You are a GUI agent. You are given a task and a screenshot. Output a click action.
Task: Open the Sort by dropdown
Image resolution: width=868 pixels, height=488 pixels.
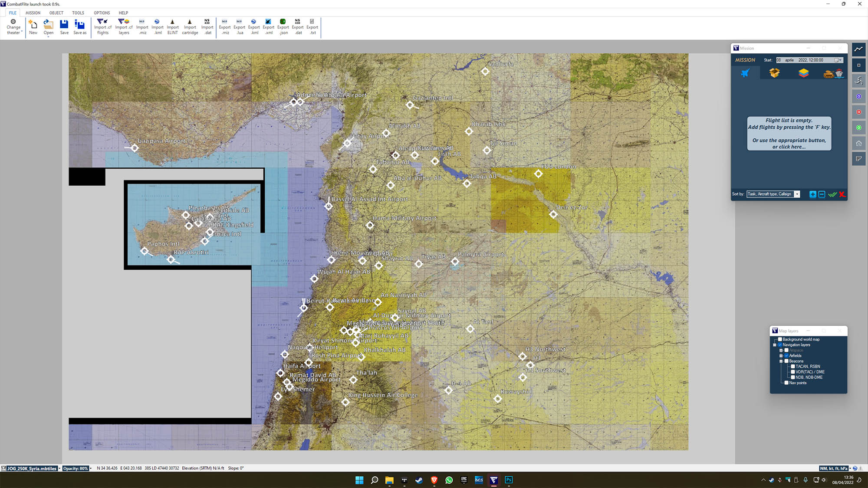click(797, 194)
